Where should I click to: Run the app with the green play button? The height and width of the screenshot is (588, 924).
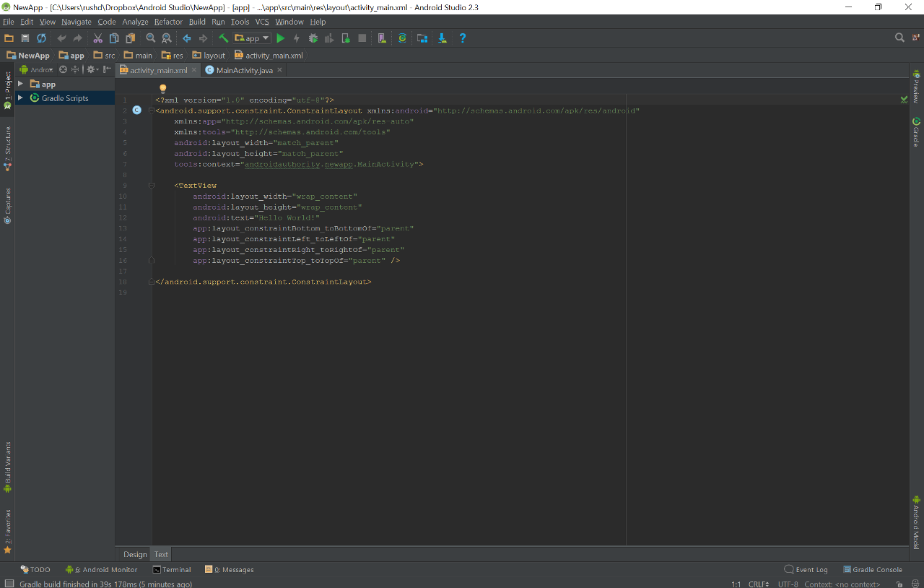(281, 38)
